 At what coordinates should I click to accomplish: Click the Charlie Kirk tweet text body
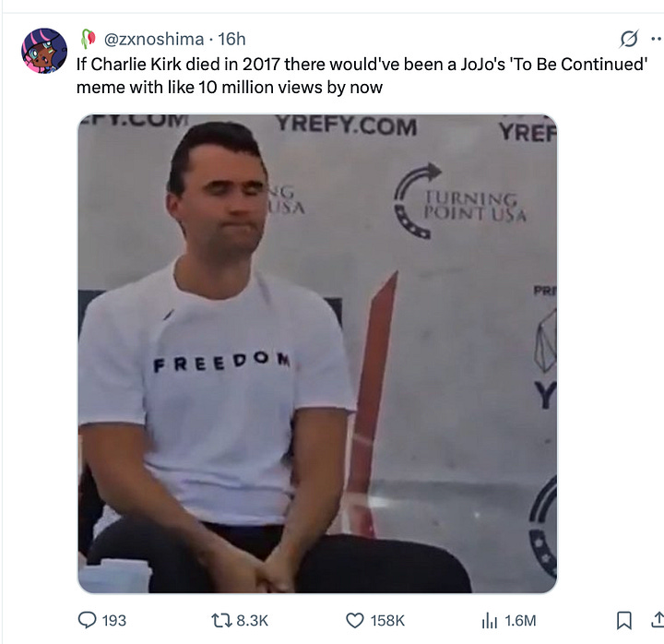click(362, 76)
